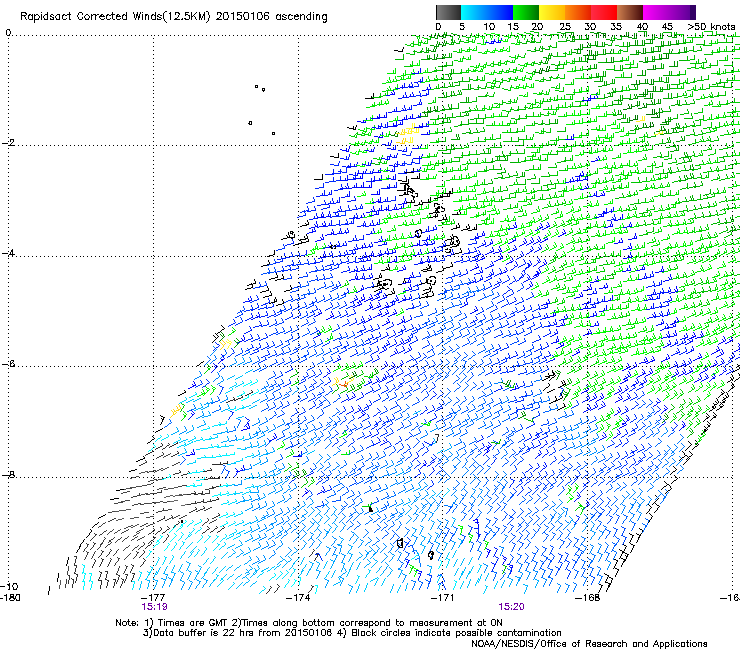
Task: Select the red 30-35 knots legend swatch
Action: click(x=604, y=12)
